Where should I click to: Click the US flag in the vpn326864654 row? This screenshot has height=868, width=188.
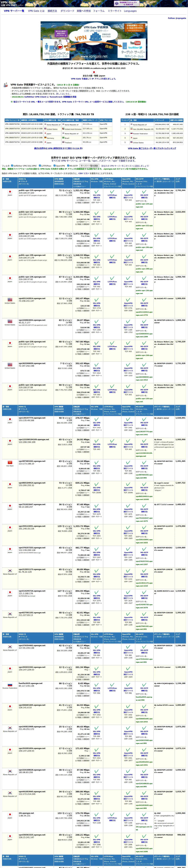pyautogui.click(x=10, y=321)
